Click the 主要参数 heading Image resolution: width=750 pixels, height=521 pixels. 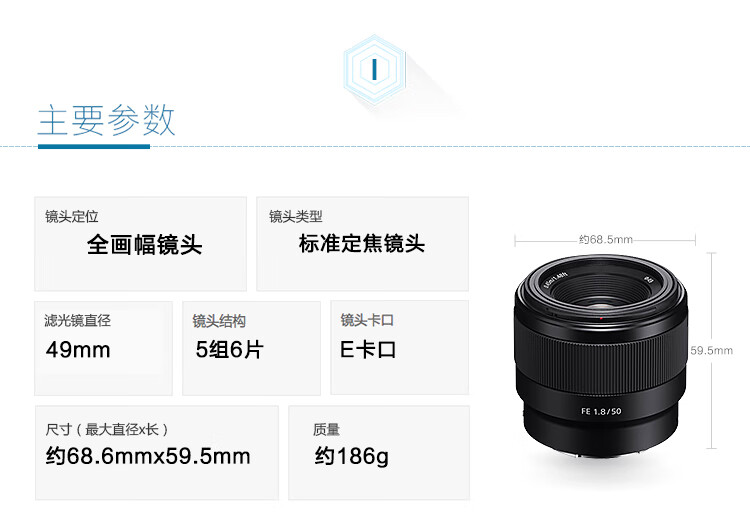(106, 120)
